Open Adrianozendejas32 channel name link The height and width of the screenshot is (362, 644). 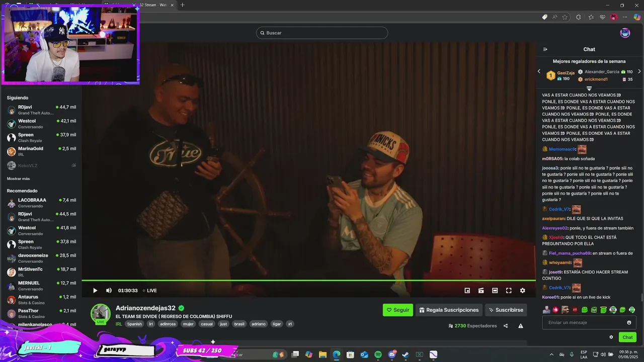pyautogui.click(x=145, y=308)
